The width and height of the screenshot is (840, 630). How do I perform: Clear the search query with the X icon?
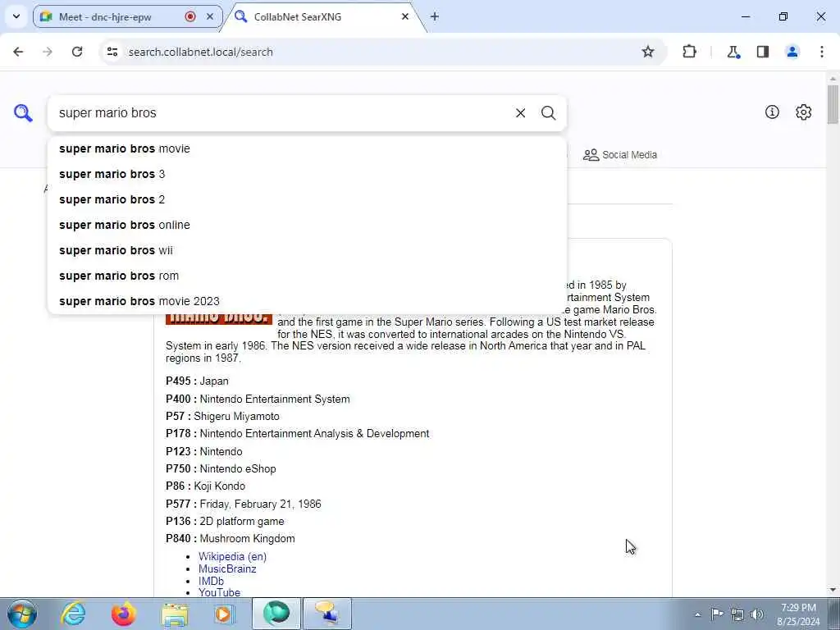pos(520,113)
